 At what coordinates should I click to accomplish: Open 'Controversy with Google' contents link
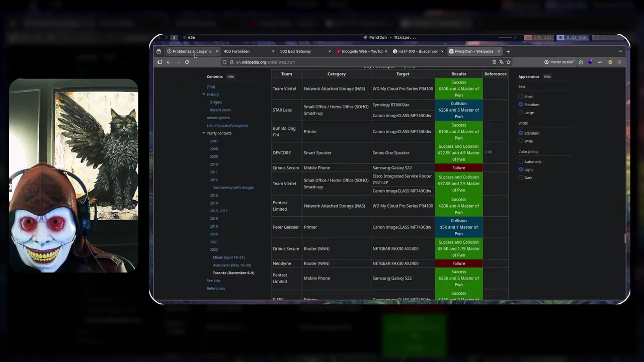233,188
